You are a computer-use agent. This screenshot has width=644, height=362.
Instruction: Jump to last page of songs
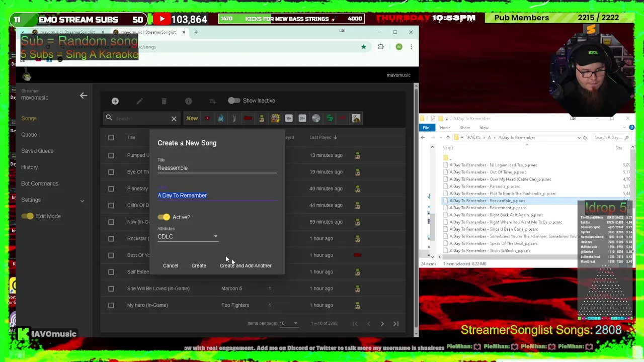click(396, 324)
